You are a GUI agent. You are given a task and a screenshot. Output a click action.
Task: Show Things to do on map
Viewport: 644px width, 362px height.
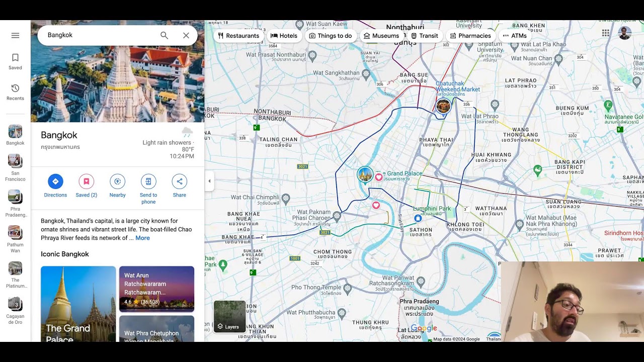tap(331, 36)
